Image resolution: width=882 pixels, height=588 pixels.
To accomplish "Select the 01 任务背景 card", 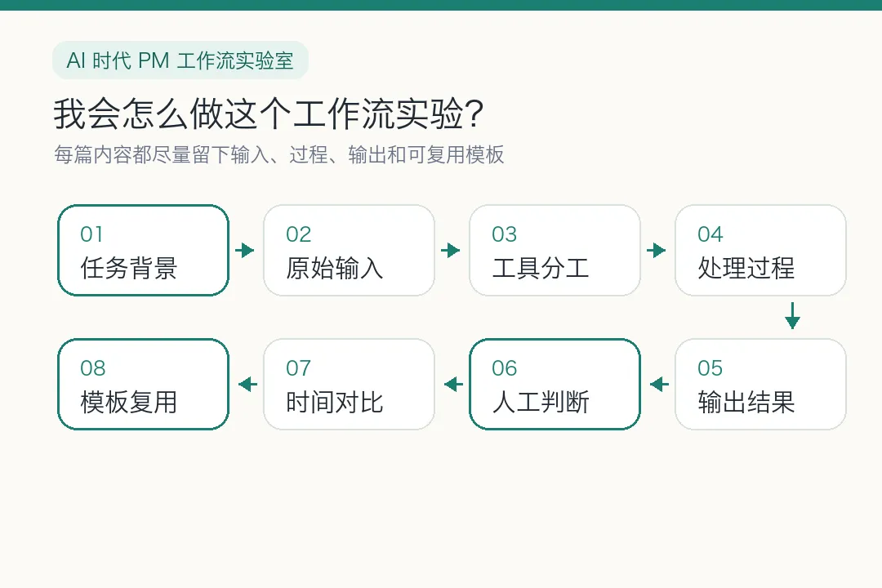I will tap(144, 251).
